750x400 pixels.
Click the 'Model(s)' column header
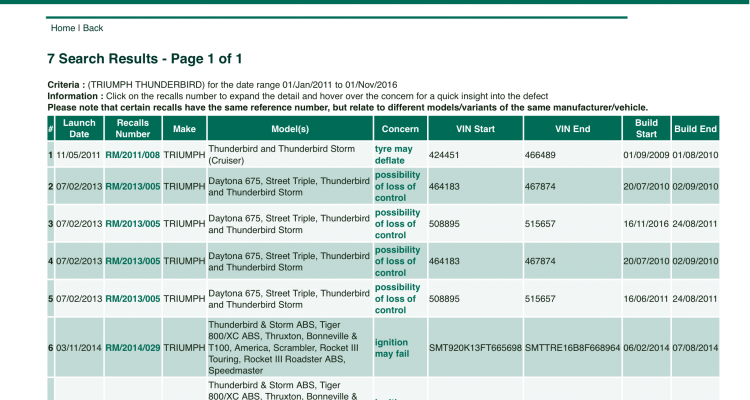point(290,128)
